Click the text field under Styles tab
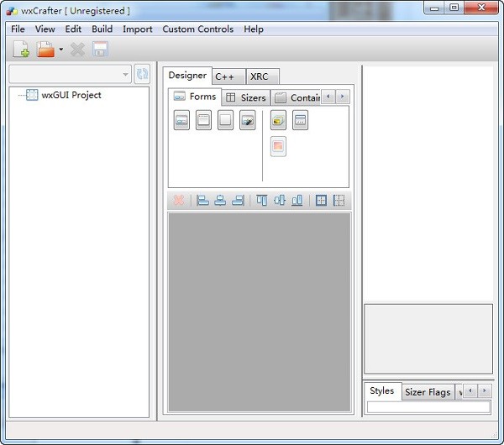This screenshot has width=504, height=445. [428, 407]
